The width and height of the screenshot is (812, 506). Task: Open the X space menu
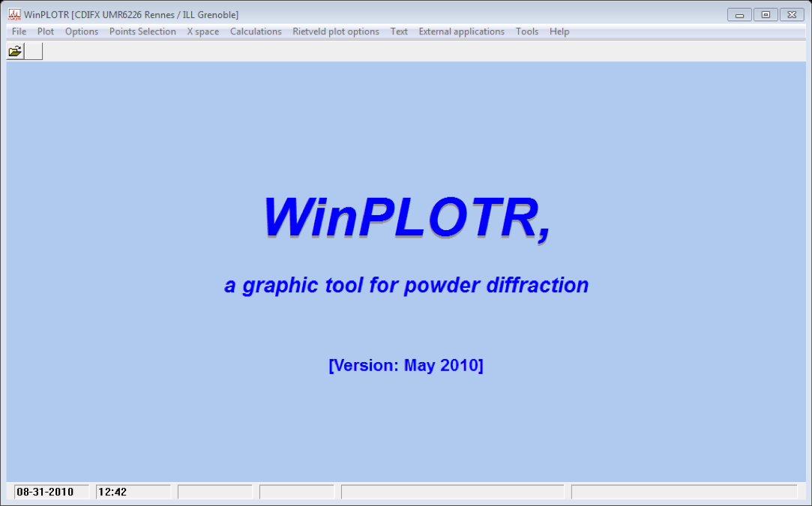tap(203, 31)
